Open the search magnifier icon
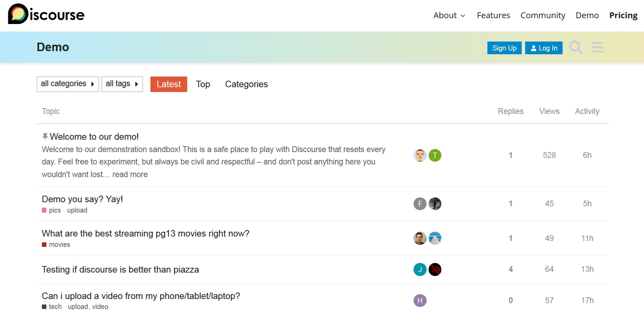The height and width of the screenshot is (310, 644). pos(576,47)
